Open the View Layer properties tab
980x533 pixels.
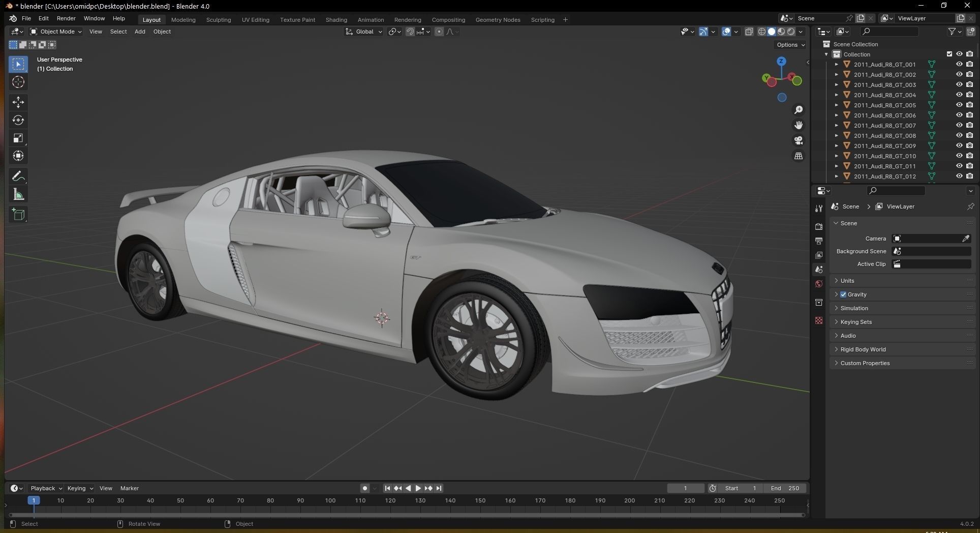point(818,255)
